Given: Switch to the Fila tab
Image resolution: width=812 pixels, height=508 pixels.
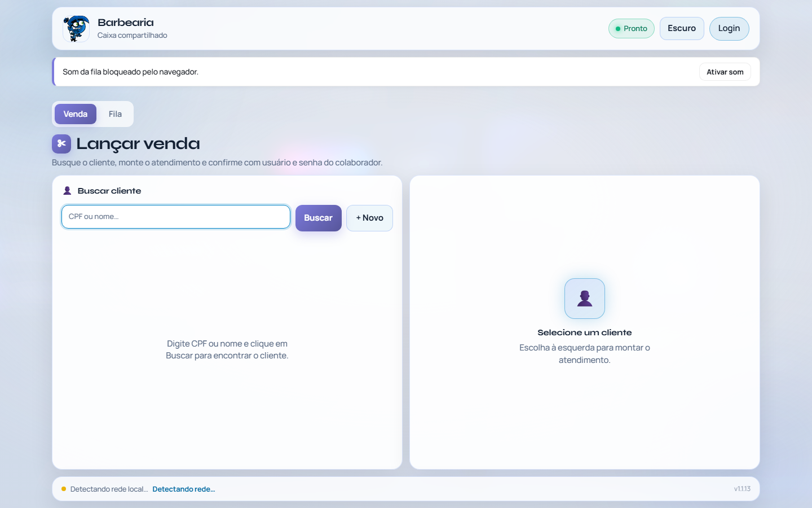Looking at the screenshot, I should click(x=115, y=114).
